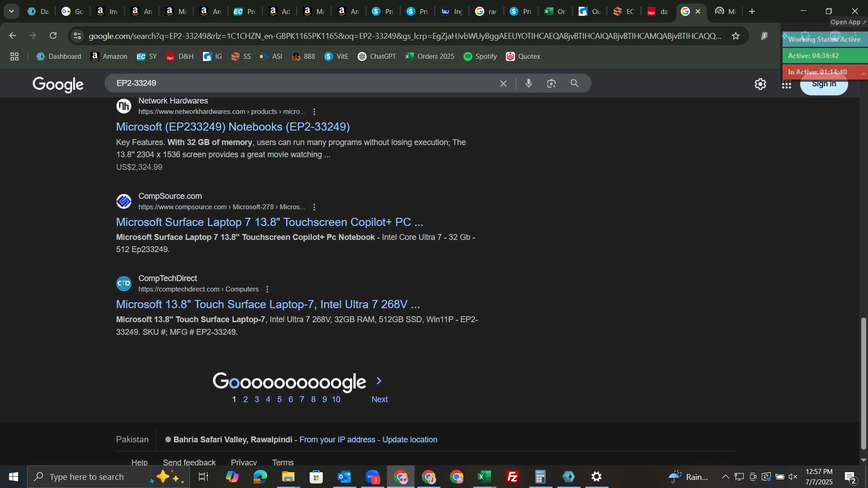Image resolution: width=868 pixels, height=488 pixels.
Task: Click the EP2-33249 search input field
Action: (x=303, y=84)
